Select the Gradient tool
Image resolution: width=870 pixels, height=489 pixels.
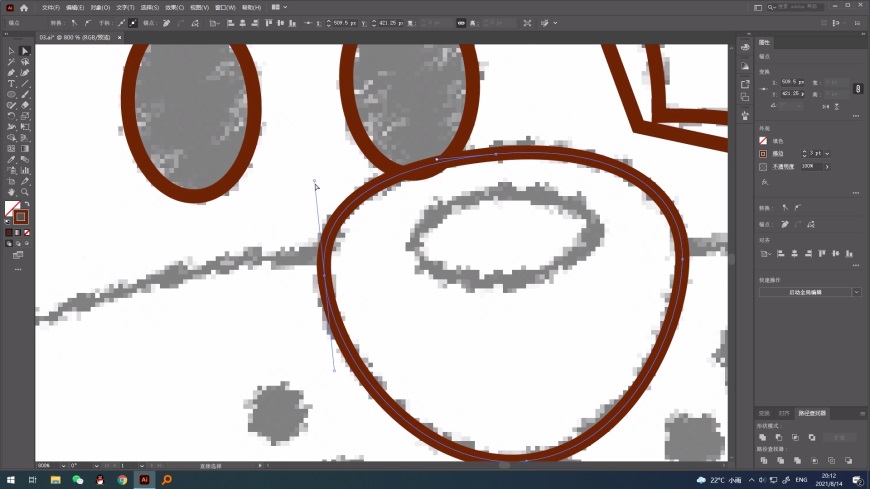point(24,148)
